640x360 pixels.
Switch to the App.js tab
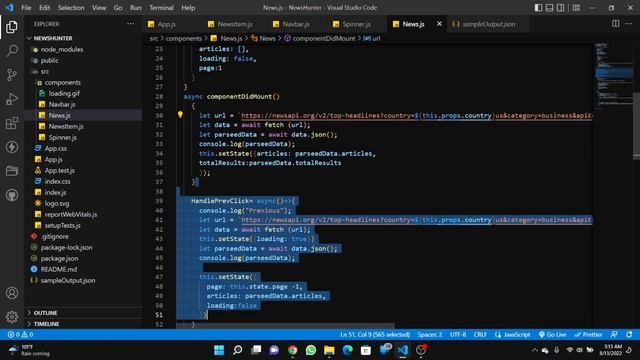167,24
